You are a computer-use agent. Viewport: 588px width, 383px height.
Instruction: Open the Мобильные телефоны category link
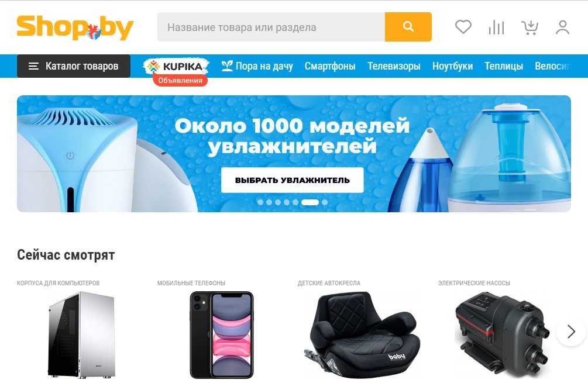191,283
